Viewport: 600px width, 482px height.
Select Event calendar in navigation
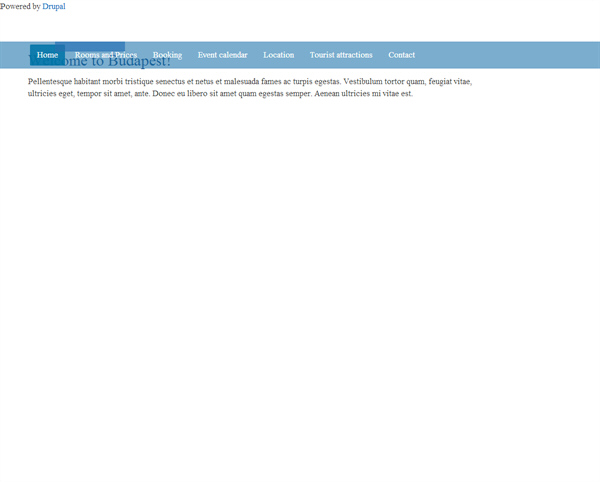click(x=223, y=55)
